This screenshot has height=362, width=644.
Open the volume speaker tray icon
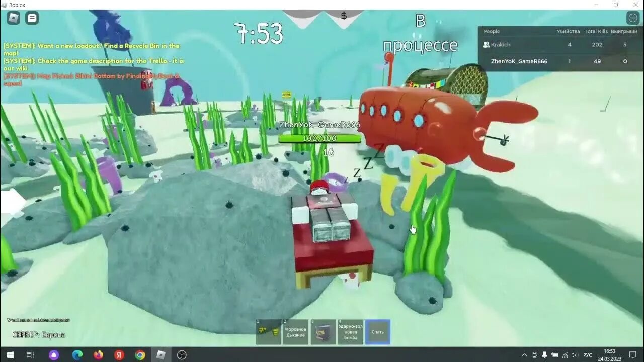pos(575,355)
